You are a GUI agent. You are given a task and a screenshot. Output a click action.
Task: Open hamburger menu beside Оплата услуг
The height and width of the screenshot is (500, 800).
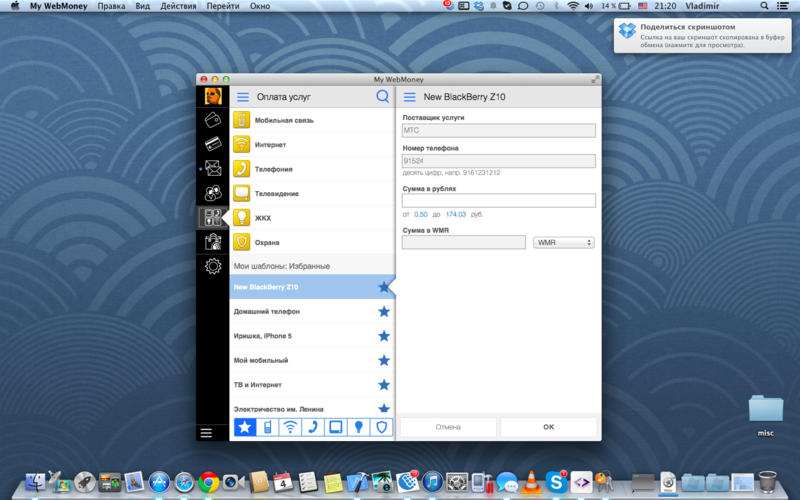242,97
